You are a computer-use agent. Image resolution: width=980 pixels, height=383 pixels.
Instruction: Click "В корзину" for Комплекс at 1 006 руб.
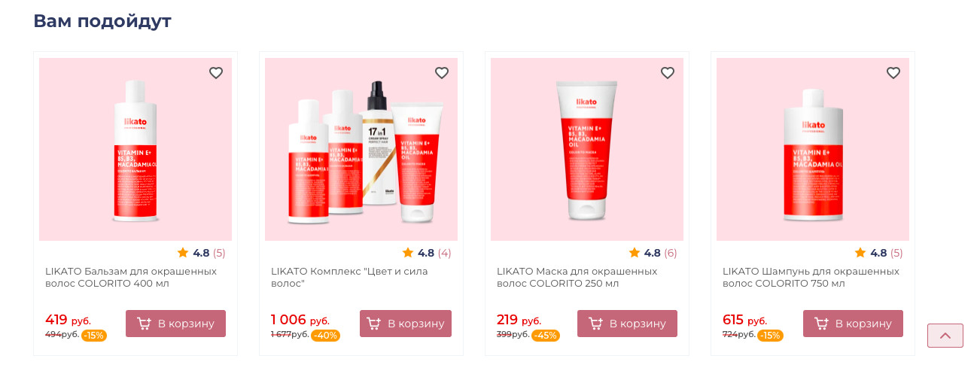(x=406, y=324)
